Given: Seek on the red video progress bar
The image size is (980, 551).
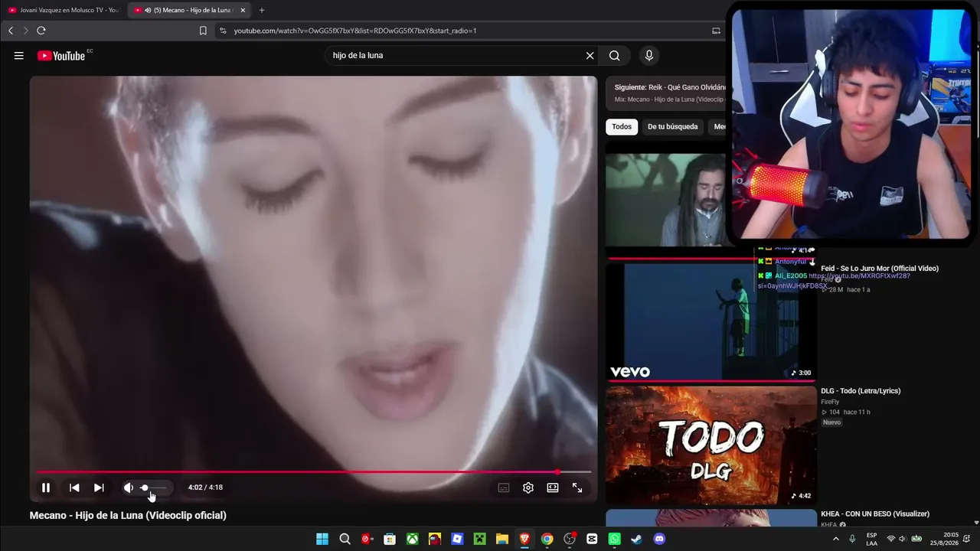Looking at the screenshot, I should coord(314,472).
